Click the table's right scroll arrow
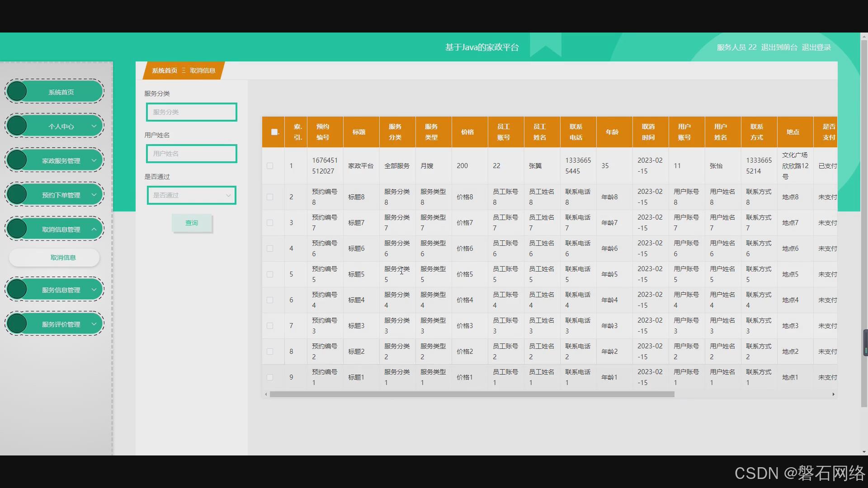Screen dimensions: 868x488 point(833,394)
